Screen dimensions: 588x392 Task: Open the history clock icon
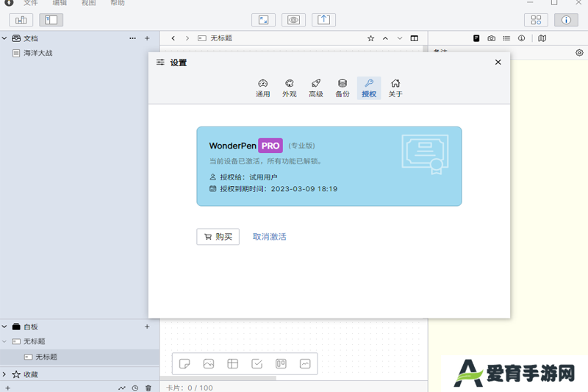pos(135,388)
